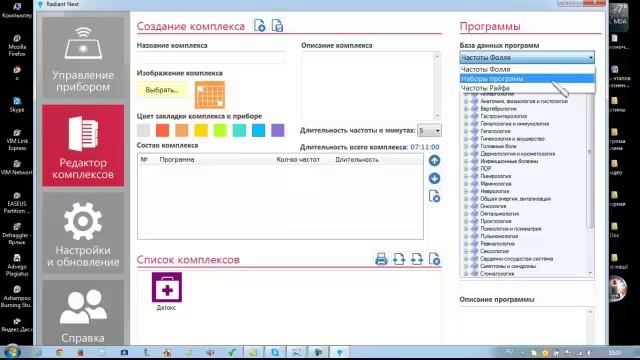Click the Программа column header

point(177,160)
